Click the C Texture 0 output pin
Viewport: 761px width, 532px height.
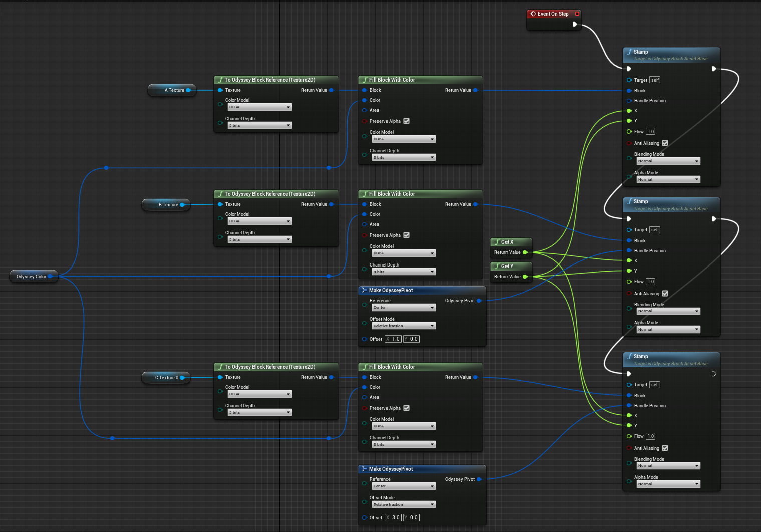(182, 378)
